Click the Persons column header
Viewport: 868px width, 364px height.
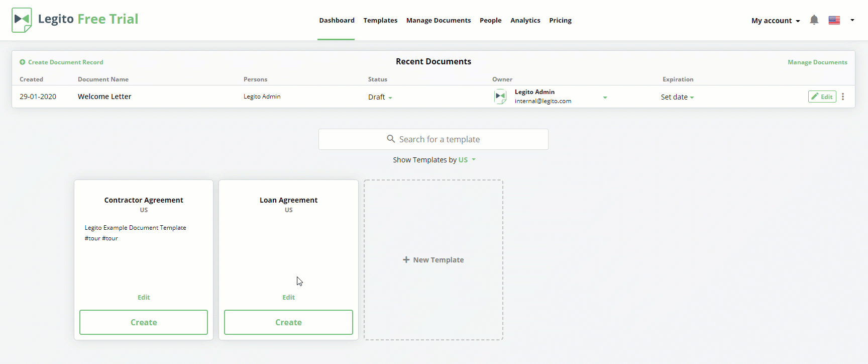coord(255,79)
